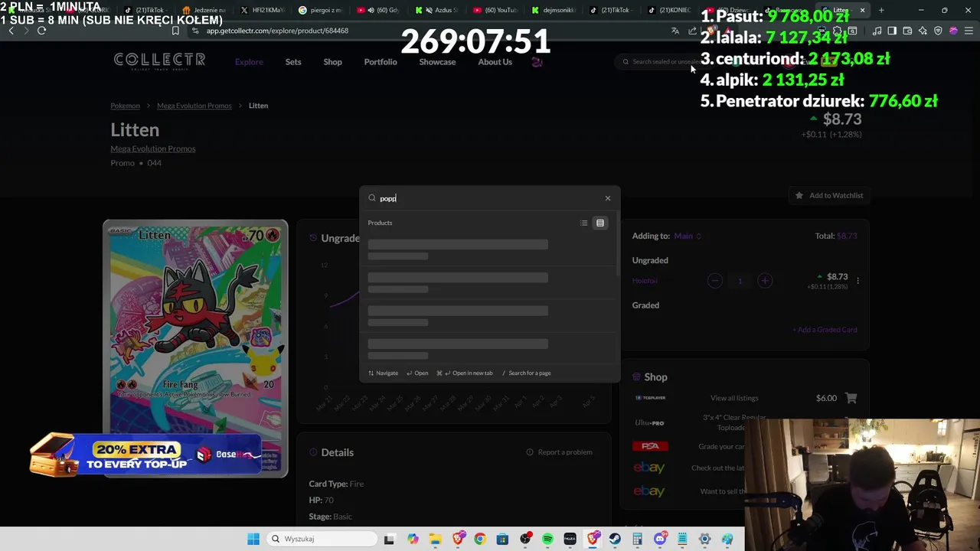Click the TCGplayer cart icon at $6.00
The height and width of the screenshot is (551, 980).
point(851,398)
